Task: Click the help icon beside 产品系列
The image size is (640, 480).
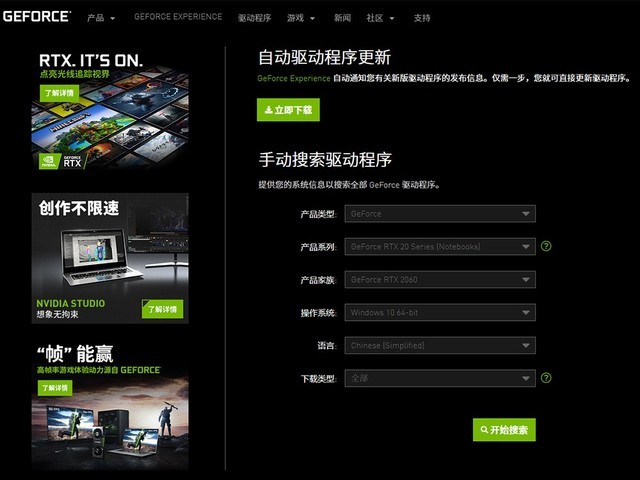Action: pos(546,246)
